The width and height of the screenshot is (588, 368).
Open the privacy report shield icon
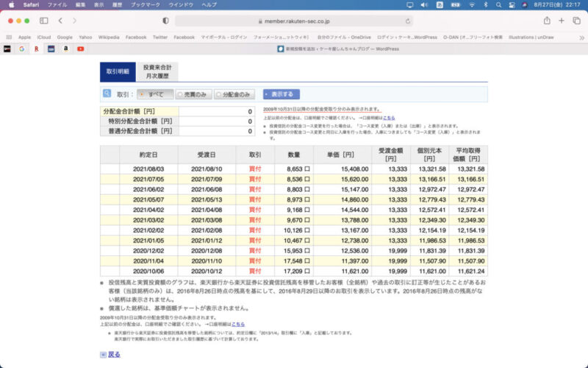(165, 21)
